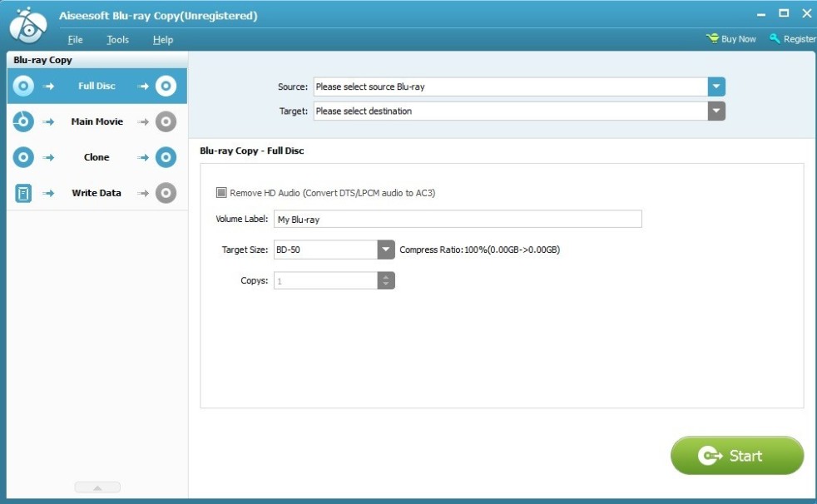The height and width of the screenshot is (504, 817).
Task: Open the File menu
Action: pos(75,40)
